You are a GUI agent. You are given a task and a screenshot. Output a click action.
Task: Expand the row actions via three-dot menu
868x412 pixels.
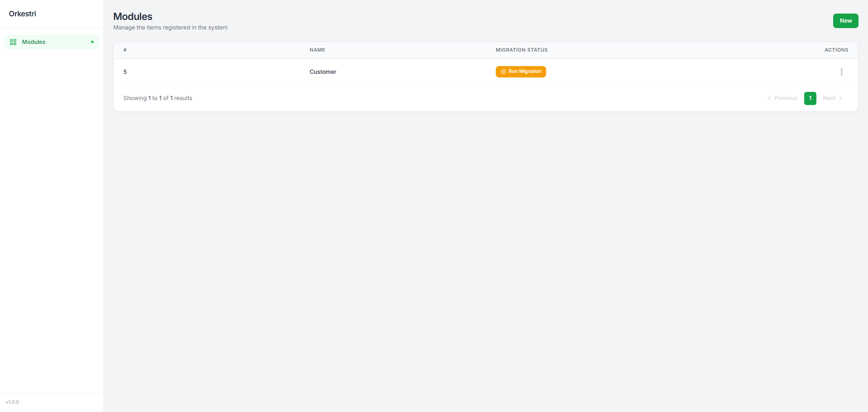841,72
